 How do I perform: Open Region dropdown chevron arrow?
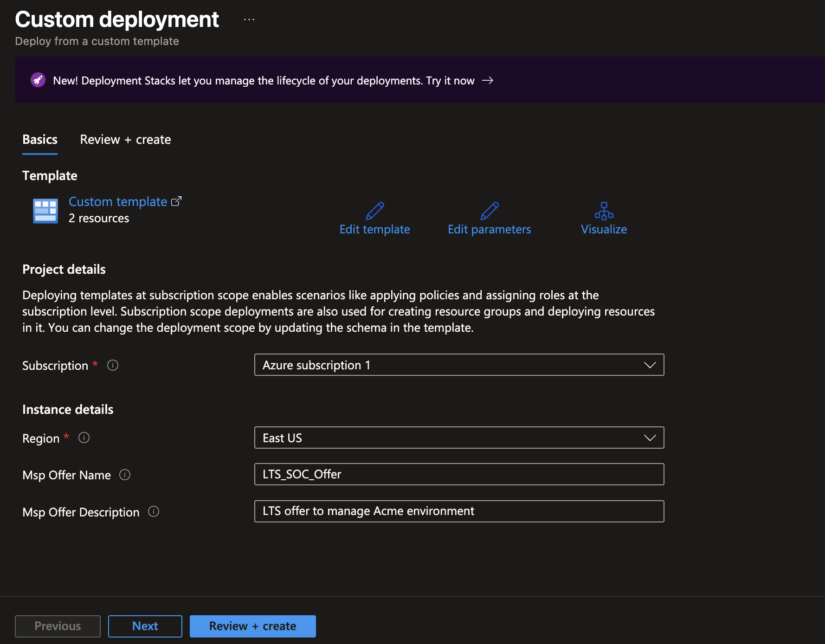tap(650, 438)
